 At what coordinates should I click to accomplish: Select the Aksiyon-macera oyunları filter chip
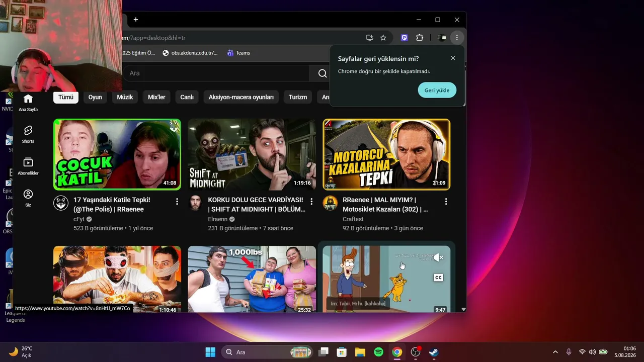241,97
